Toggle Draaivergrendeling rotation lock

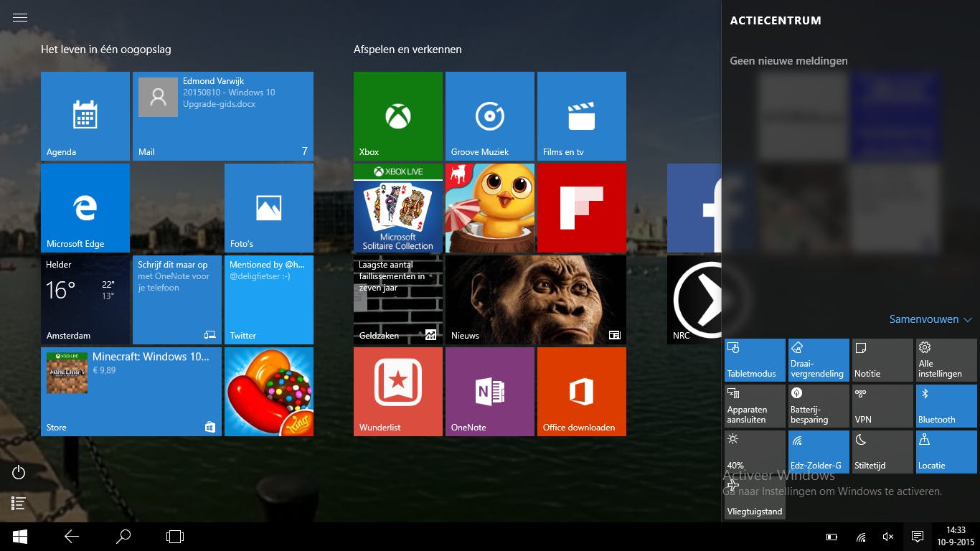pos(819,360)
